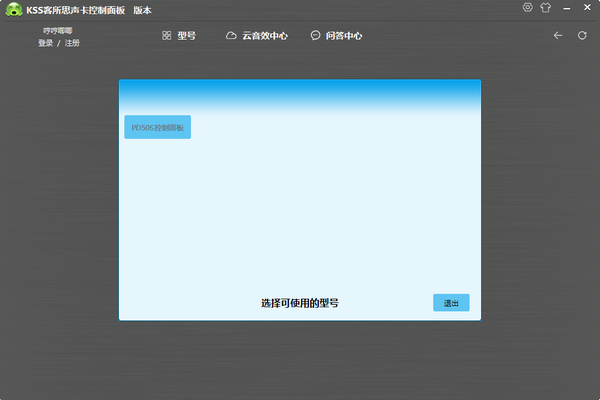The image size is (600, 400).
Task: Click the 版本 version label in title bar
Action: coord(143,9)
